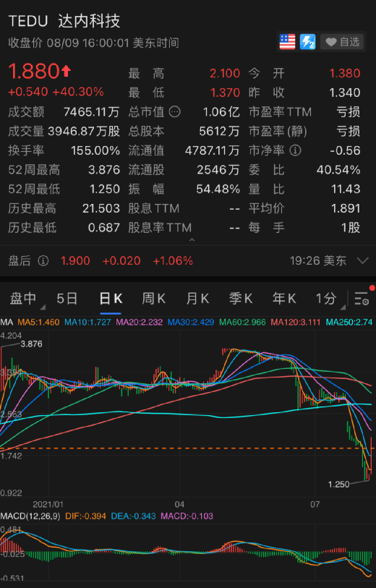Image resolution: width=376 pixels, height=588 pixels.
Task: Tap the 成交额 7465.11万 value
Action: tap(92, 112)
